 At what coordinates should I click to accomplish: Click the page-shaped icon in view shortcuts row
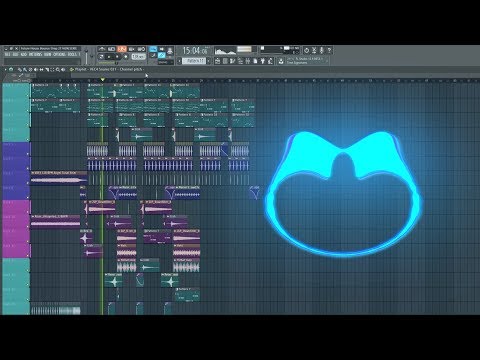coord(255,61)
